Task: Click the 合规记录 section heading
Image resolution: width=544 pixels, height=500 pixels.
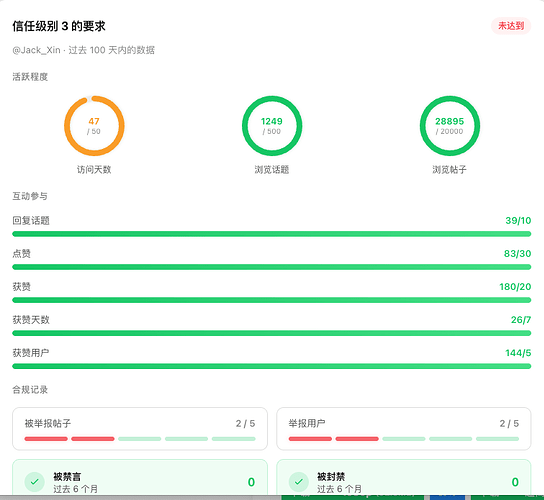Action: [30, 390]
